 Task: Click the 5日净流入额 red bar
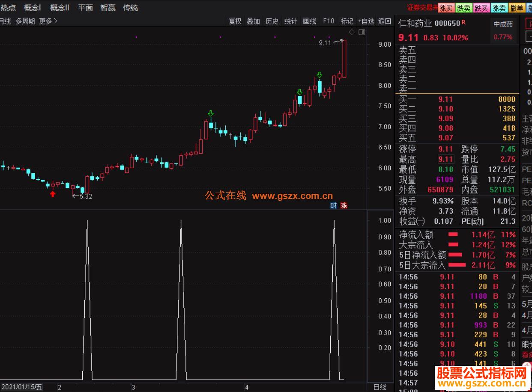pyautogui.click(x=455, y=255)
